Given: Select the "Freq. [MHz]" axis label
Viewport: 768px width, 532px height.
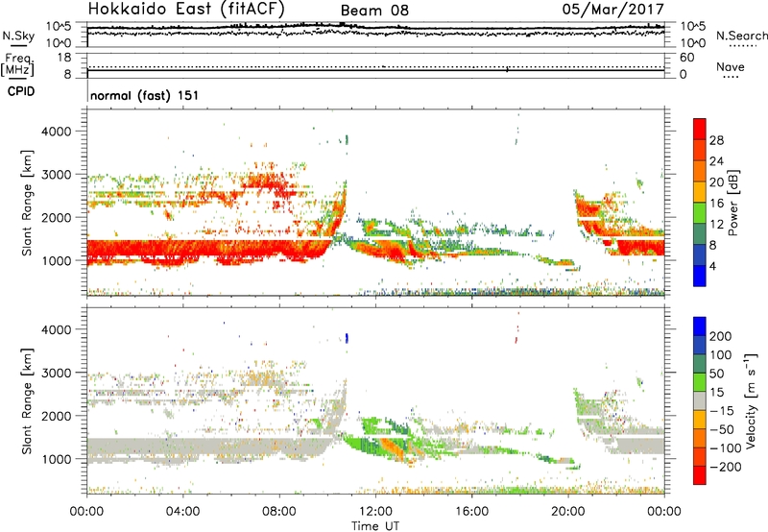Looking at the screenshot, I should coord(17,64).
